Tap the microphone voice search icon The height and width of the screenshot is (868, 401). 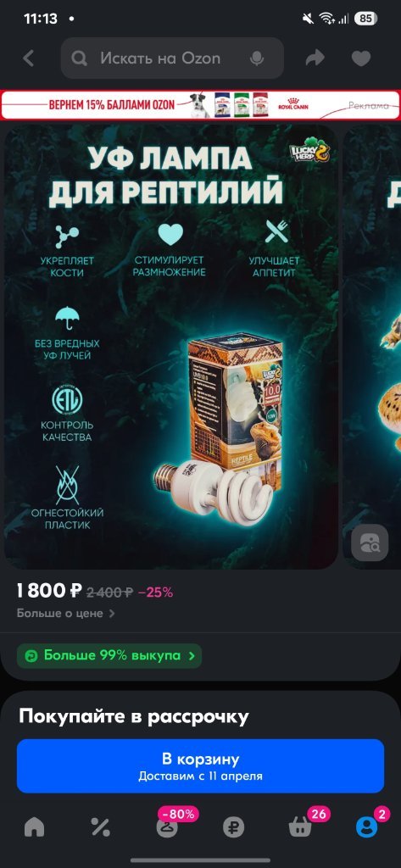255,58
